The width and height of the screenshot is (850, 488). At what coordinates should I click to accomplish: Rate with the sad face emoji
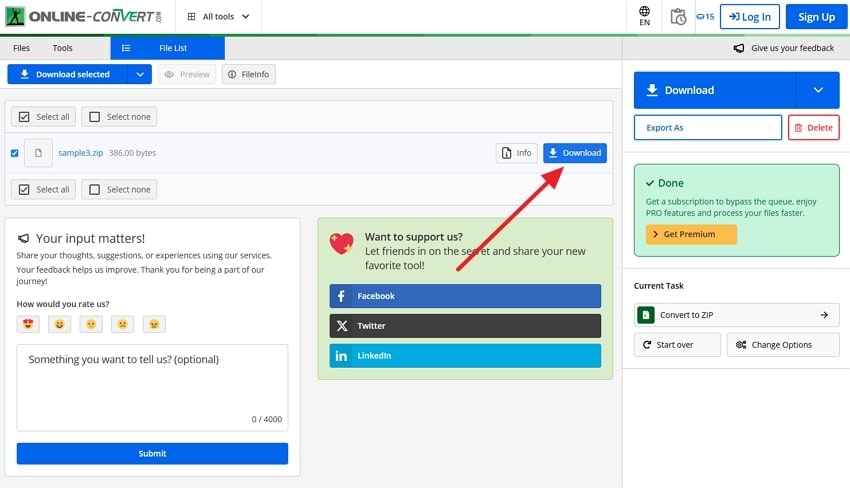click(123, 324)
